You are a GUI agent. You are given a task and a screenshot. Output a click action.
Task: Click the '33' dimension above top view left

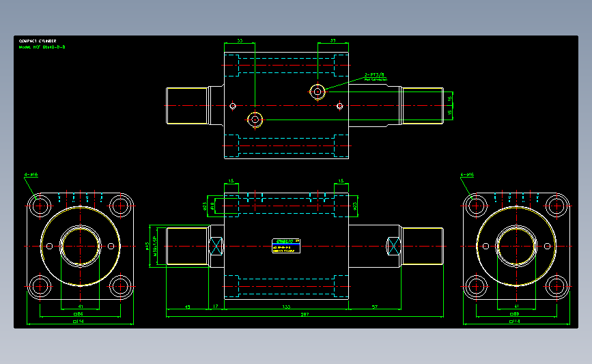240,40
